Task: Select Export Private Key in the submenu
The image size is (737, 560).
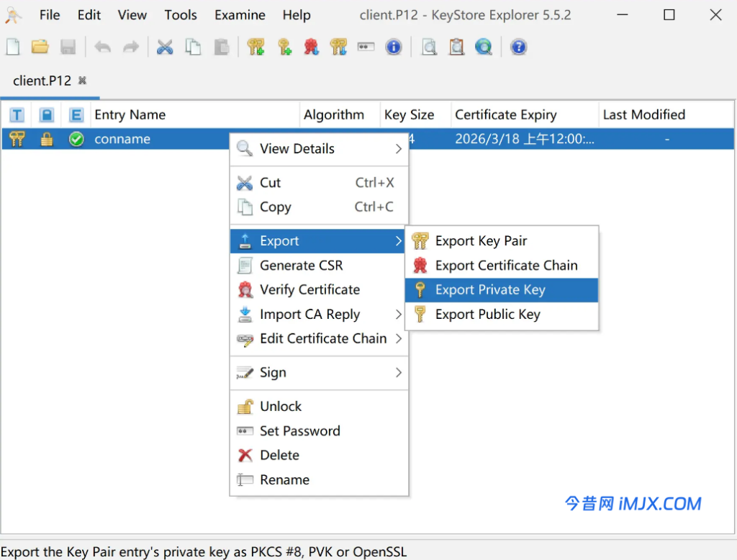Action: tap(502, 289)
